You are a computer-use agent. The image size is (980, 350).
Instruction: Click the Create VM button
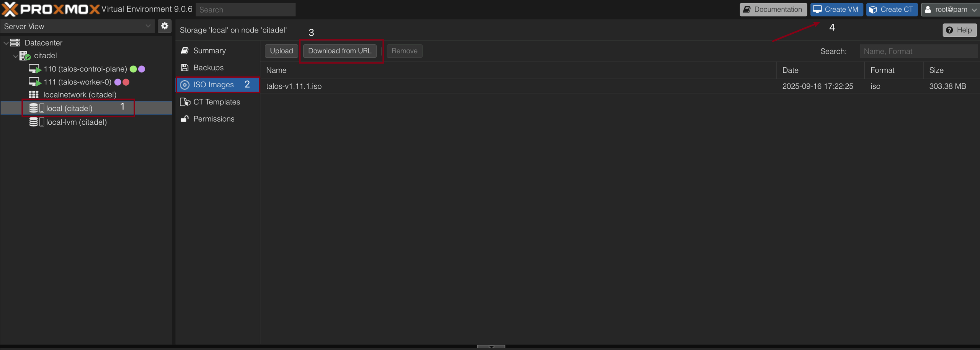click(836, 10)
